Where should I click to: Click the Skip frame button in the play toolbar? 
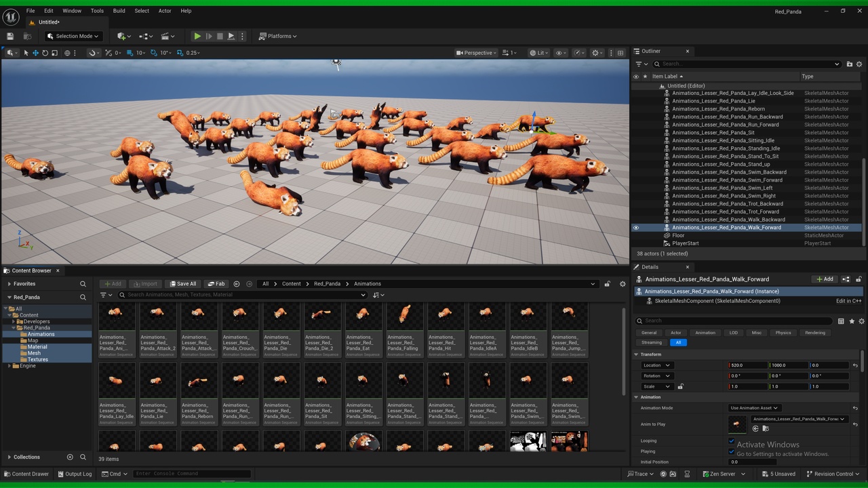pos(209,36)
